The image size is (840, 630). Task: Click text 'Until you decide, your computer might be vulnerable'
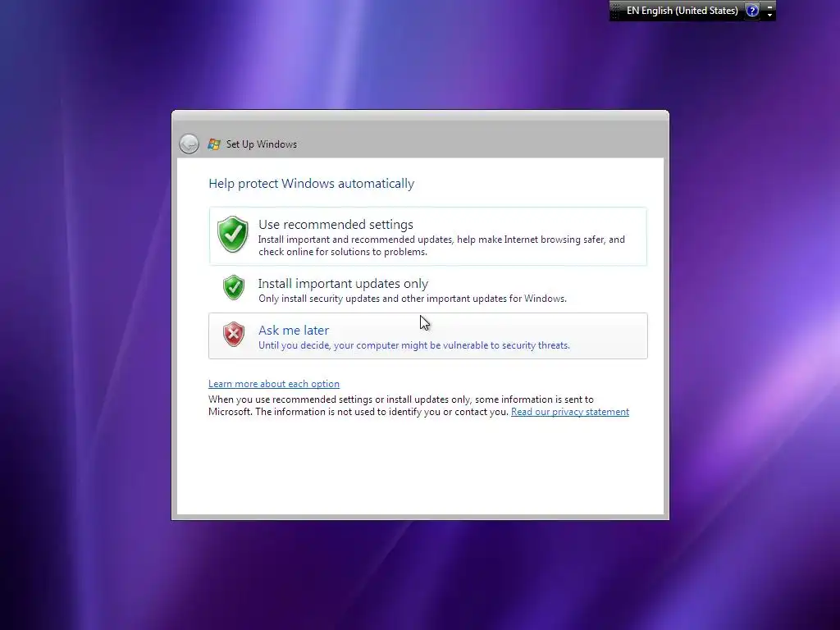pos(367,345)
